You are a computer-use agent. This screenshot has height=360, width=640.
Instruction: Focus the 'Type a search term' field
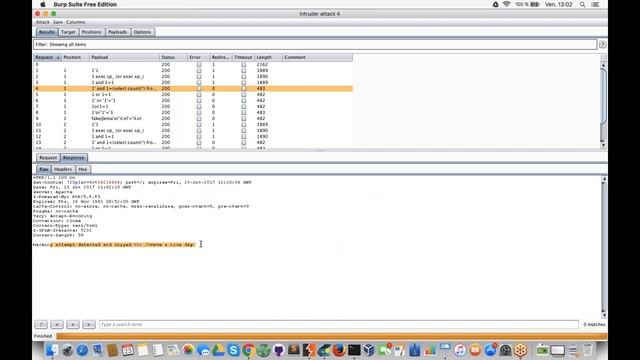coord(339,324)
